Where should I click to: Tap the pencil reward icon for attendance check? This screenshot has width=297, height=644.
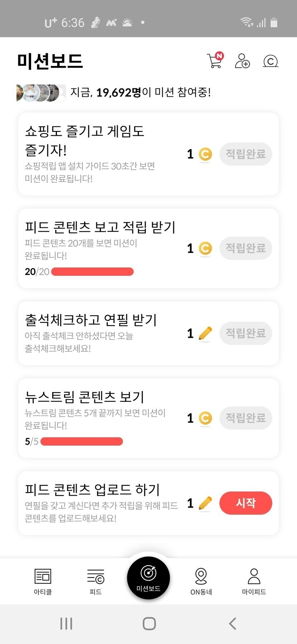tap(205, 334)
